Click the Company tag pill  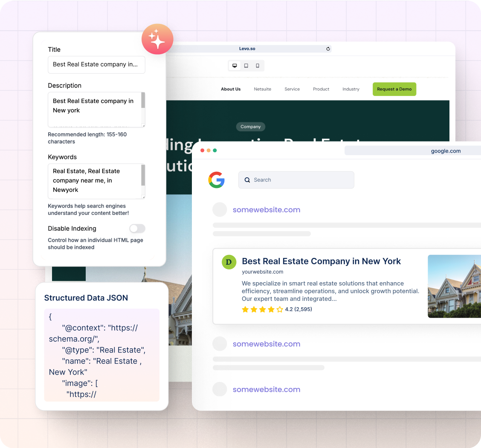(x=251, y=127)
